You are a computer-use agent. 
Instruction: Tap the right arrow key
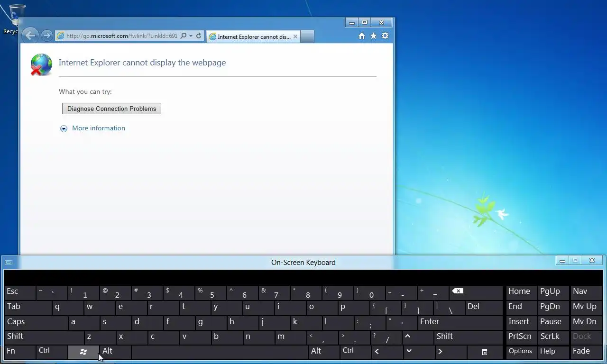point(451,352)
